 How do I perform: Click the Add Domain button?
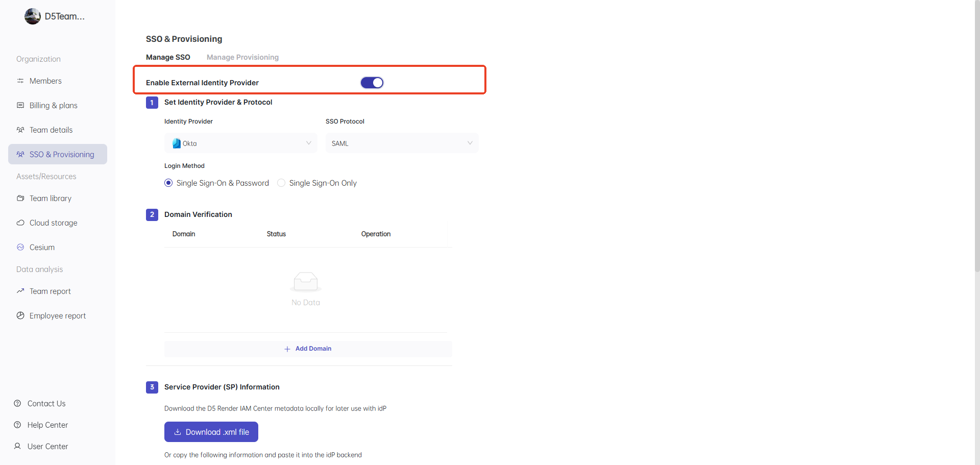tap(308, 349)
